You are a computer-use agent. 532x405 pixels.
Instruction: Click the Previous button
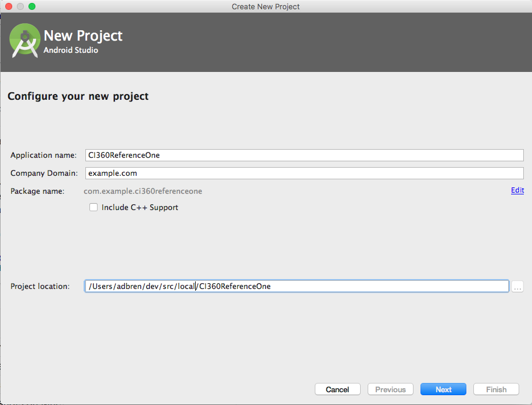390,389
